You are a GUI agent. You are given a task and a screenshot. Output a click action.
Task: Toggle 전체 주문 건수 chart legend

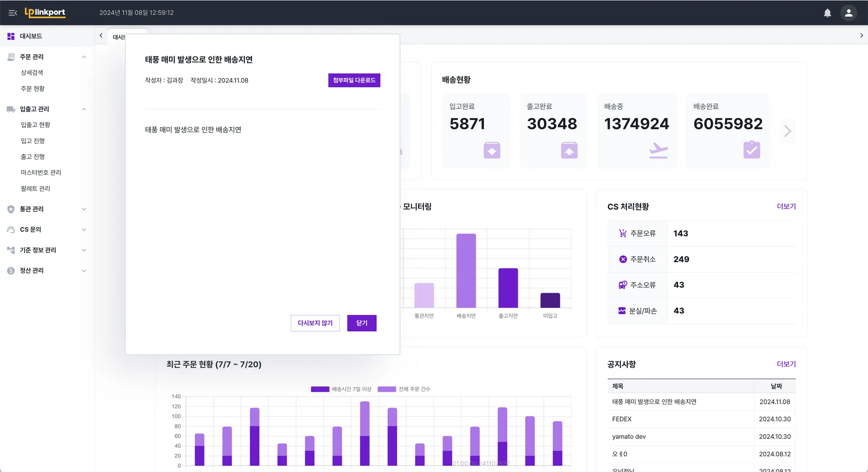[x=404, y=389]
